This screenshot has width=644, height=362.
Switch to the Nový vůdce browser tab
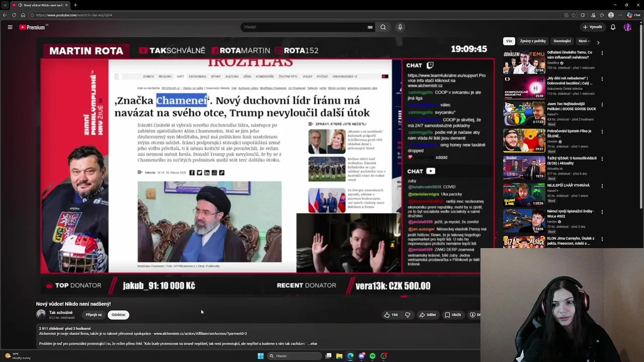point(40,5)
